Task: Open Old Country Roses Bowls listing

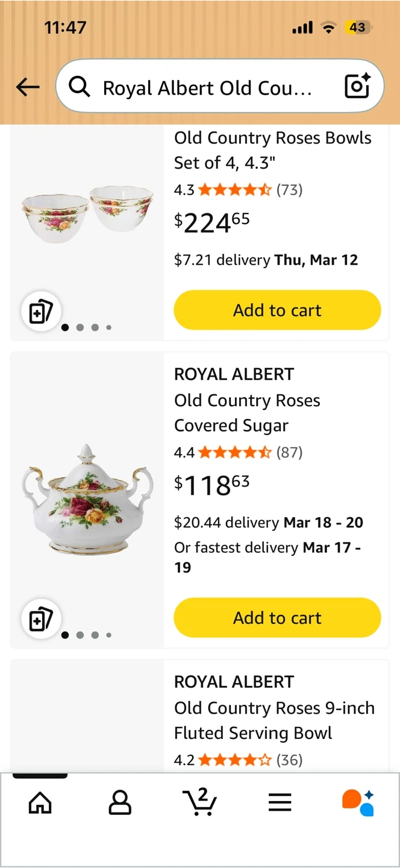Action: click(x=272, y=150)
